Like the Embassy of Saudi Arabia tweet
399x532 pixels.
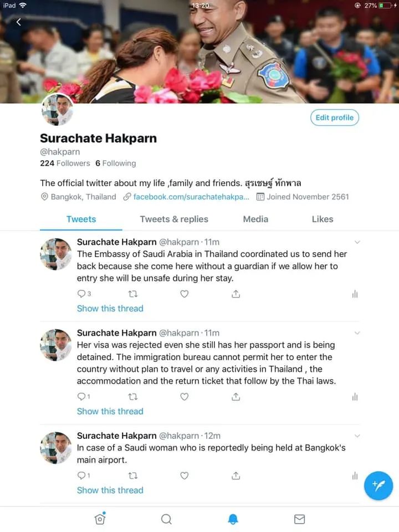pyautogui.click(x=184, y=294)
